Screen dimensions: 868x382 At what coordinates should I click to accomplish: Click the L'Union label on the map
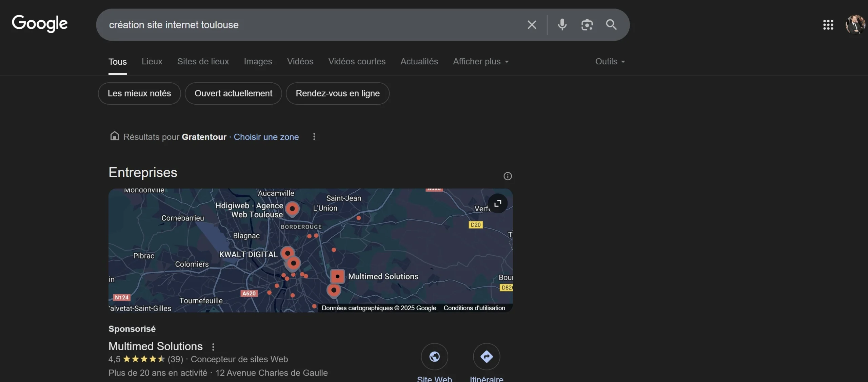(x=325, y=208)
